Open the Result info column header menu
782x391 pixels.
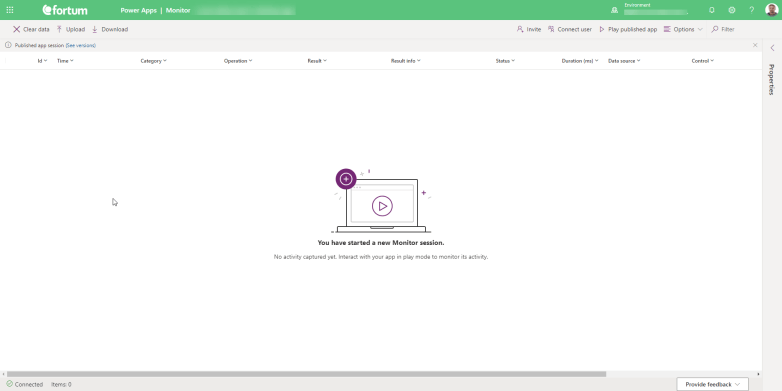(405, 61)
